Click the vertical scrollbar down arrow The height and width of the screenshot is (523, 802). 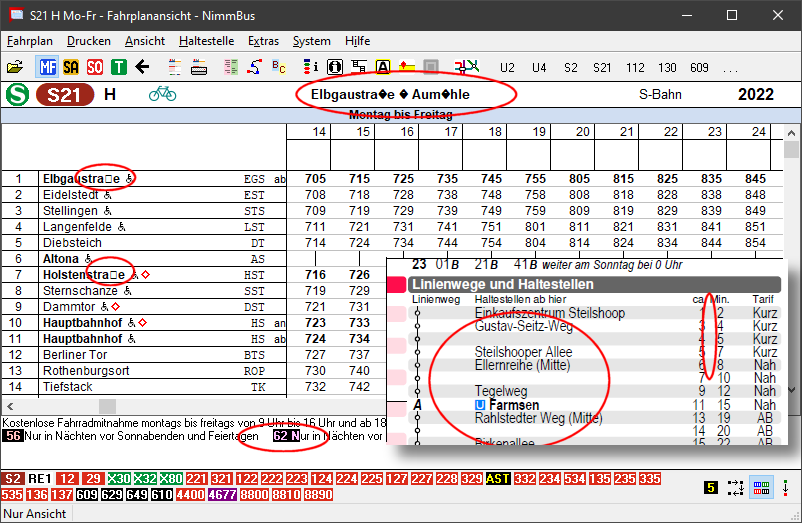click(x=791, y=389)
